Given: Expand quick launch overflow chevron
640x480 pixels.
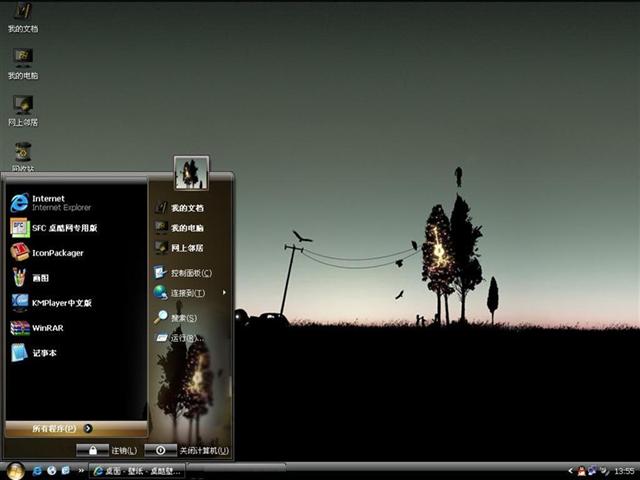Looking at the screenshot, I should (x=81, y=471).
